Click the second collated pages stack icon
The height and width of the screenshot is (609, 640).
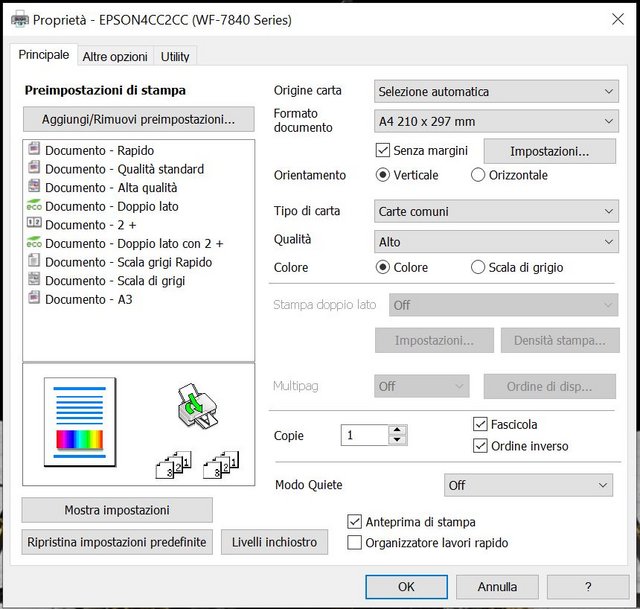[x=221, y=465]
